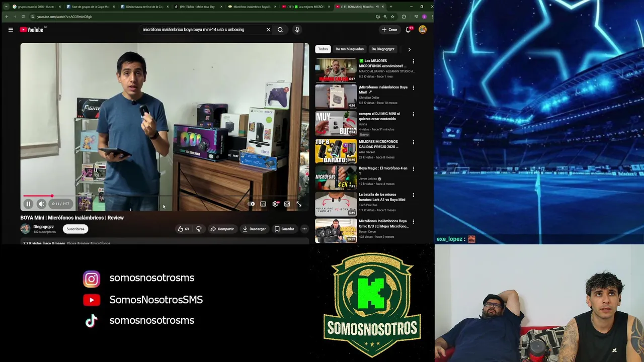Go back with the browser back arrow
The image size is (644, 362).
(x=7, y=17)
